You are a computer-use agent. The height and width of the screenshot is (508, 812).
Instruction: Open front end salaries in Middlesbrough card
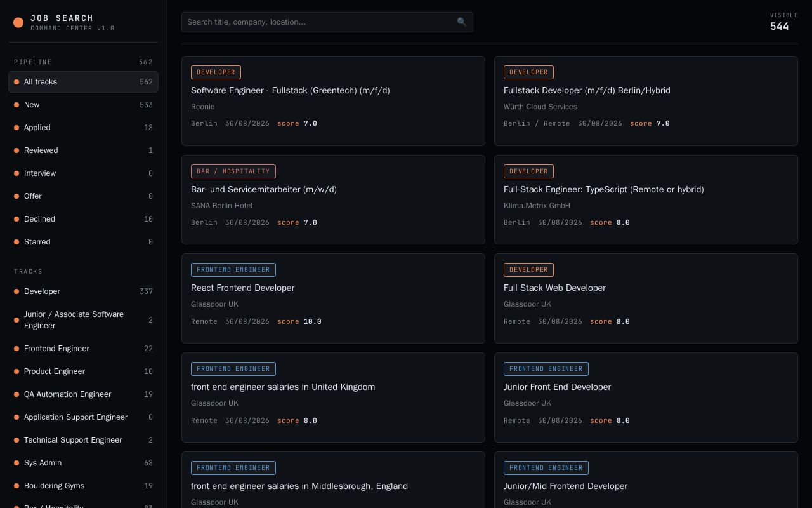point(333,480)
